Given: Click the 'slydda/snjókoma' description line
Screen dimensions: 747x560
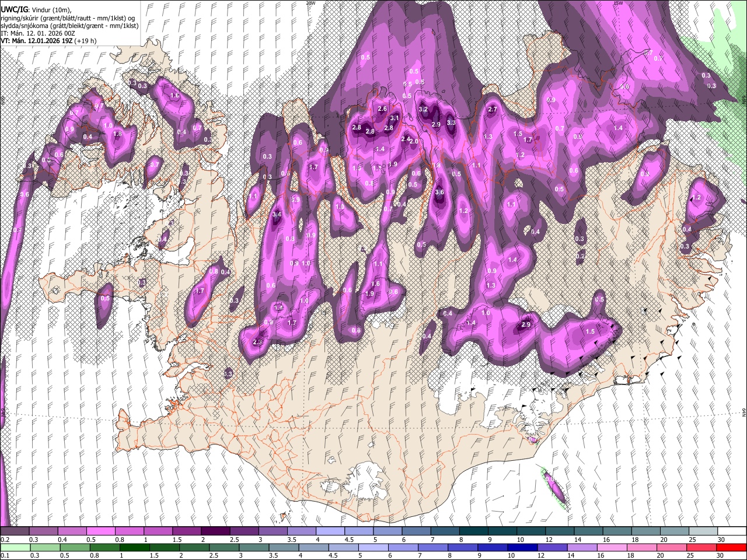Looking at the screenshot, I should tap(69, 26).
